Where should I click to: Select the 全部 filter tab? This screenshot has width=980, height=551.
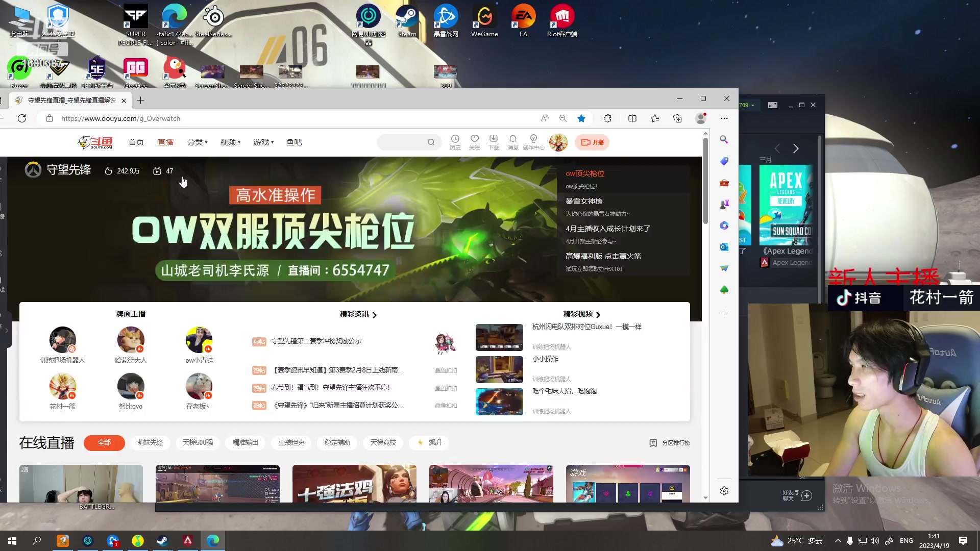104,442
